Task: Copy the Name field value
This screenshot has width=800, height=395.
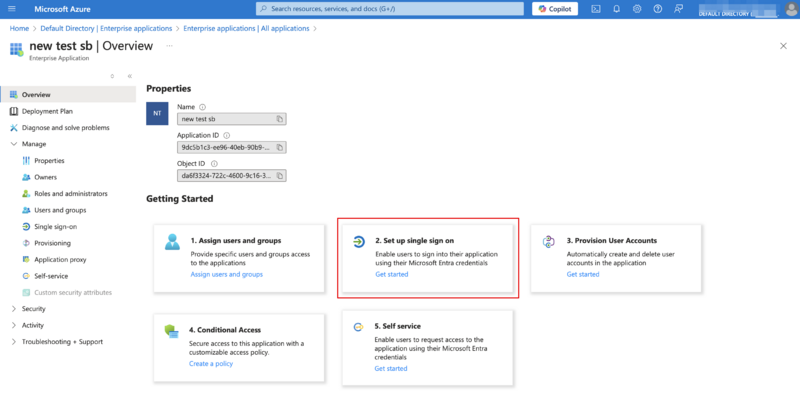Action: click(x=280, y=119)
